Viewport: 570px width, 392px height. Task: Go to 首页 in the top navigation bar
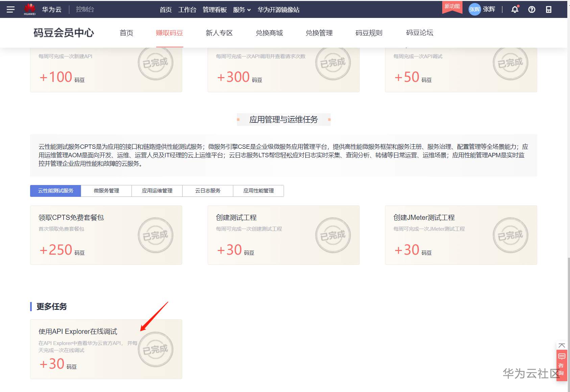click(x=166, y=10)
